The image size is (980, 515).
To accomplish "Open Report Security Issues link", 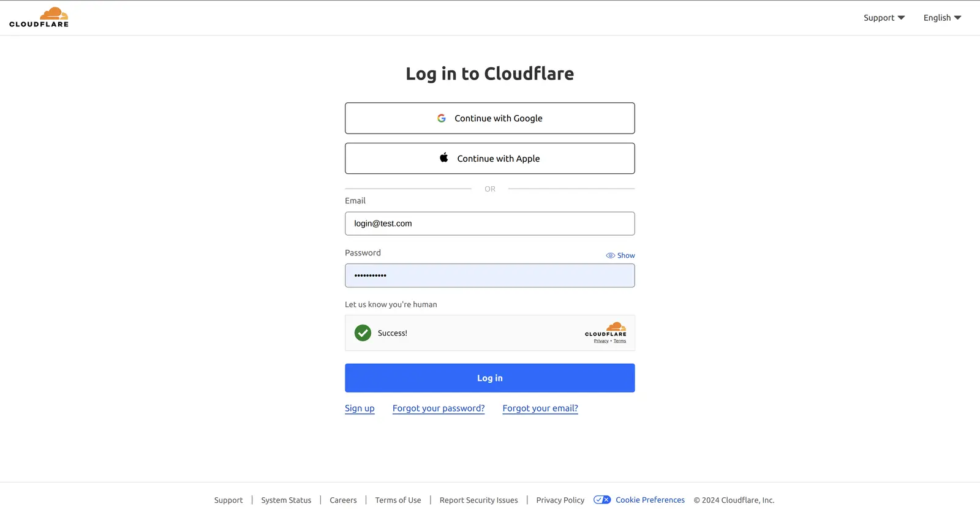I will pyautogui.click(x=479, y=500).
